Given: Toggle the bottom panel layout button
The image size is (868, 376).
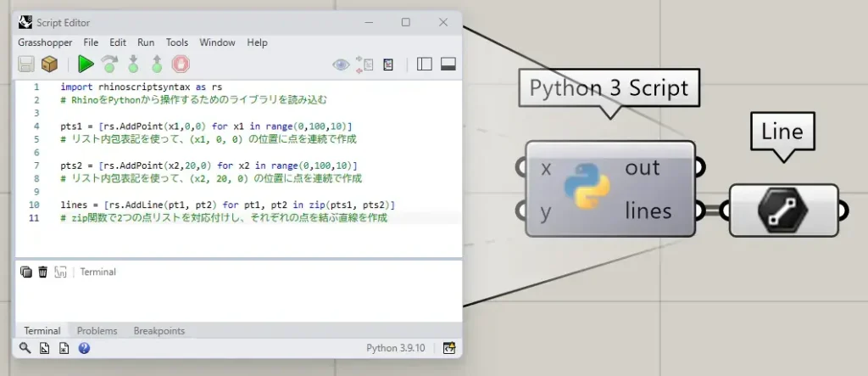Looking at the screenshot, I should 448,64.
